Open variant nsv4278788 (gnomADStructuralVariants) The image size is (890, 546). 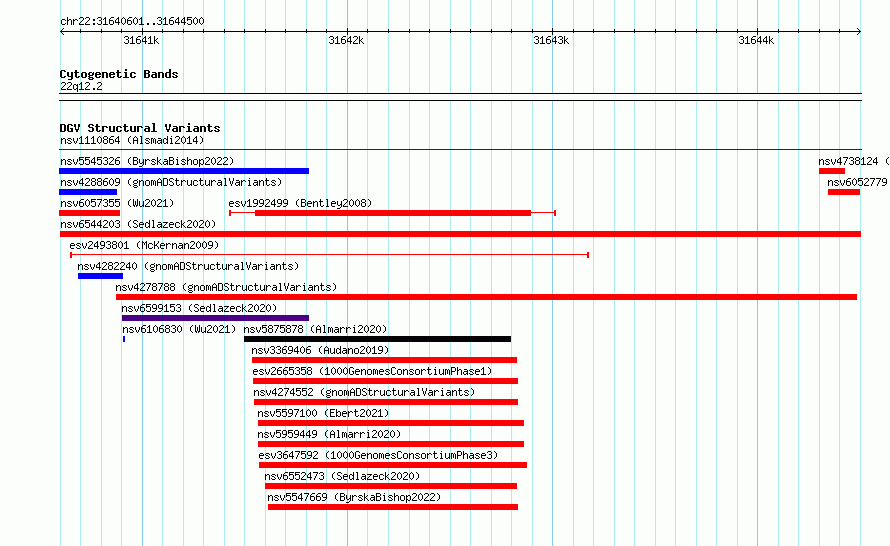[x=226, y=287]
